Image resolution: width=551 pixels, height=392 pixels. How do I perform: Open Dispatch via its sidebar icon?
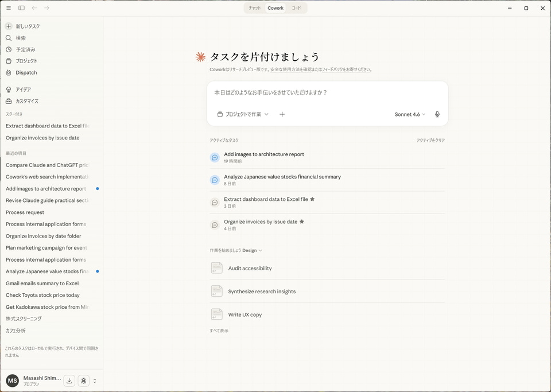[9, 73]
